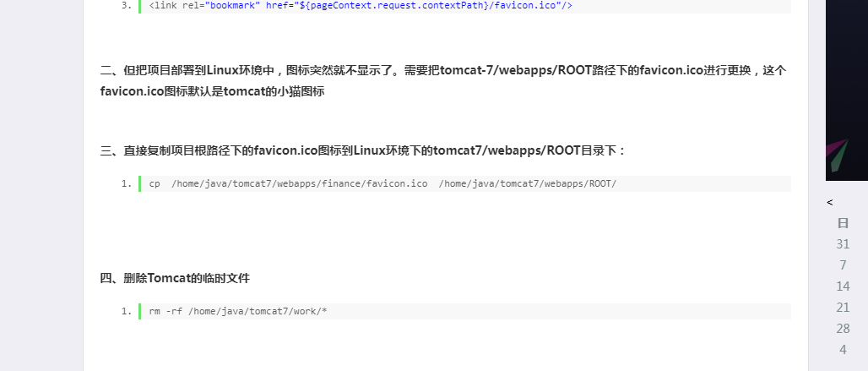Select calendar day 4
The image size is (868, 371).
(x=843, y=349)
